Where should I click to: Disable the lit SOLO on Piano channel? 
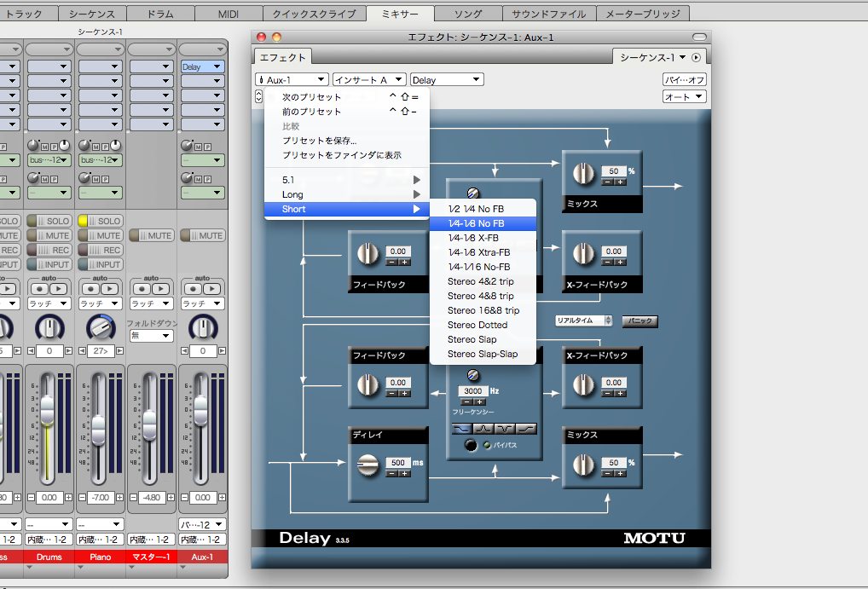pyautogui.click(x=100, y=221)
